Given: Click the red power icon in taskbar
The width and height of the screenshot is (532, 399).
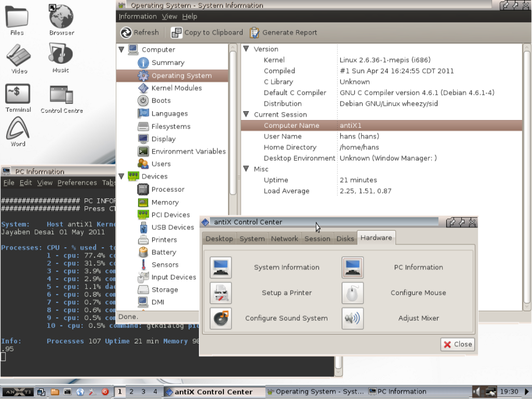Looking at the screenshot, I should click(105, 392).
